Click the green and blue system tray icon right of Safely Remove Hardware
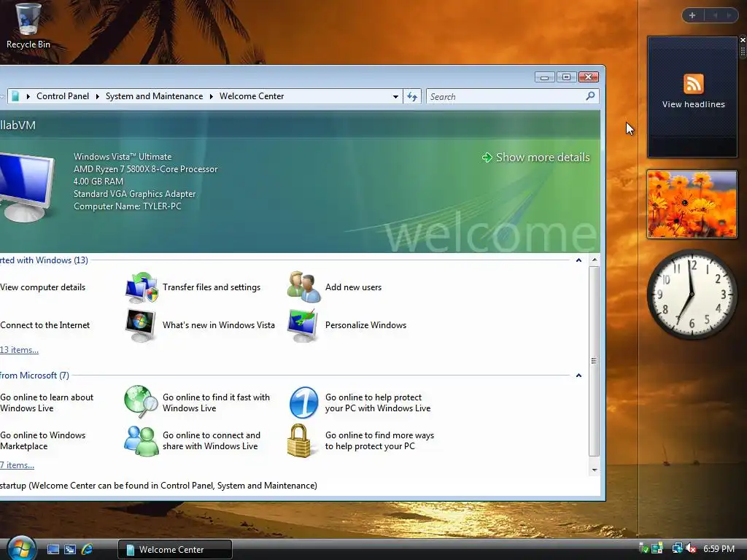This screenshot has height=560, width=747. click(657, 548)
